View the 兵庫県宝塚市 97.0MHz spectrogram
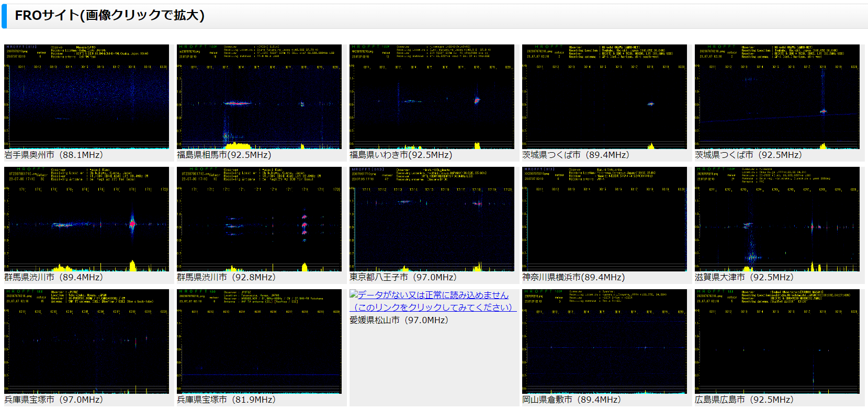Screen dimensions: 868x410 point(86,341)
